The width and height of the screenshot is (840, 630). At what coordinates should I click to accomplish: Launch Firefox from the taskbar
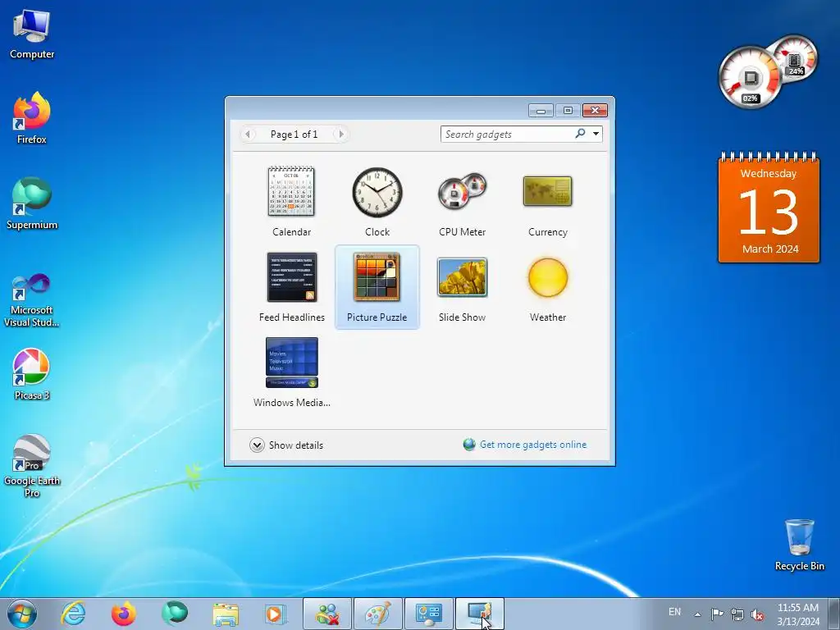click(x=123, y=614)
